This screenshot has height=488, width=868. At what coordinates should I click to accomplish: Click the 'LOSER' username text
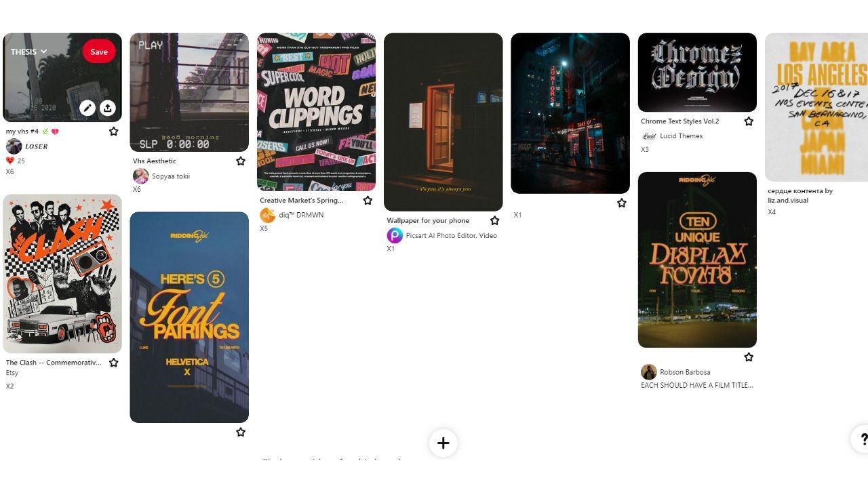click(x=37, y=146)
